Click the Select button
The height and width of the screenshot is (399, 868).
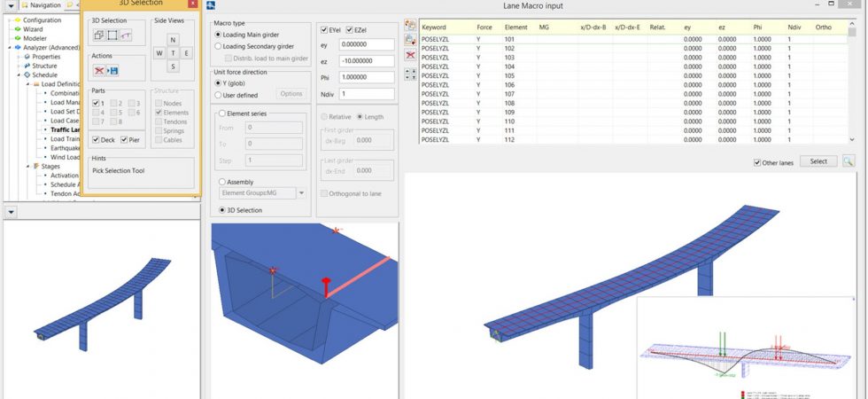pyautogui.click(x=818, y=161)
